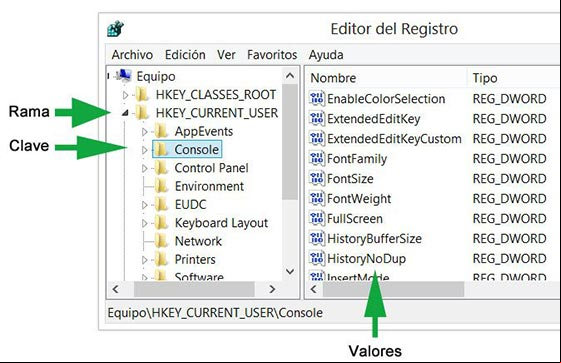
Task: Click the Environment folder icon
Action: click(x=161, y=186)
